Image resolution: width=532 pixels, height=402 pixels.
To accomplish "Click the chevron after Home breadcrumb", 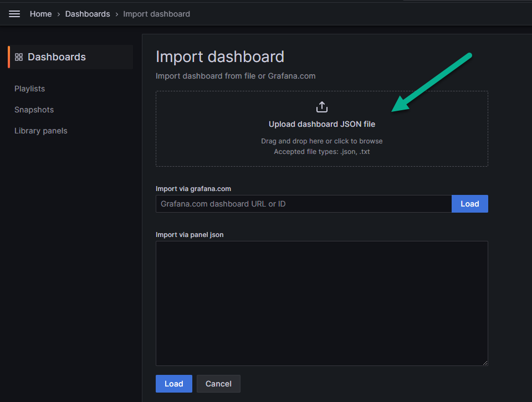I will (58, 14).
